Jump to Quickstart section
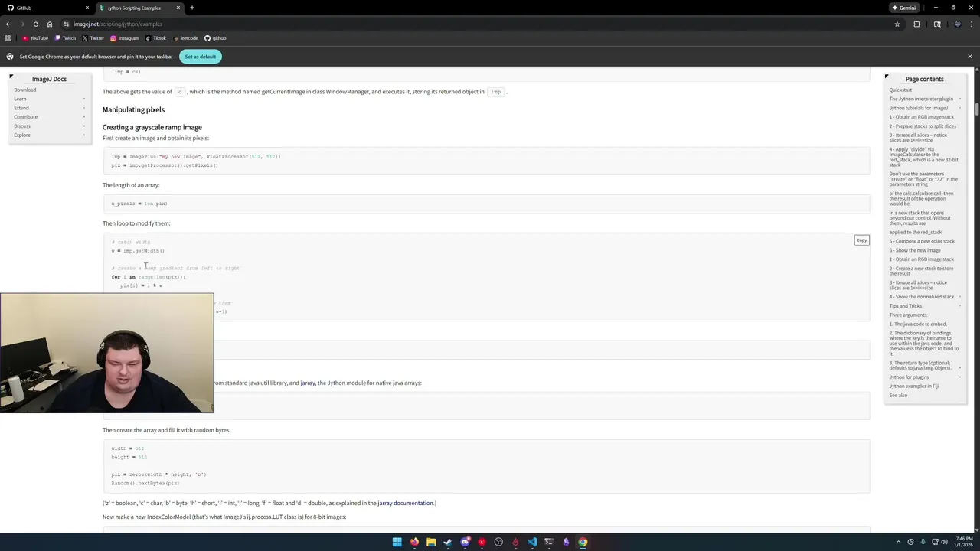Screen dimensions: 980x551 900,90
